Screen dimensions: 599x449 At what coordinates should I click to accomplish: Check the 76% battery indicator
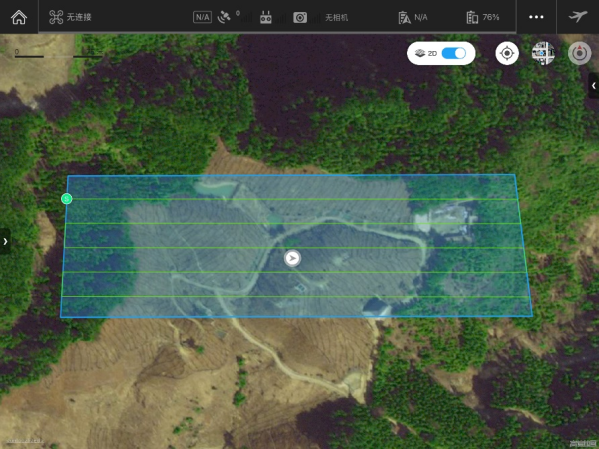(x=483, y=17)
